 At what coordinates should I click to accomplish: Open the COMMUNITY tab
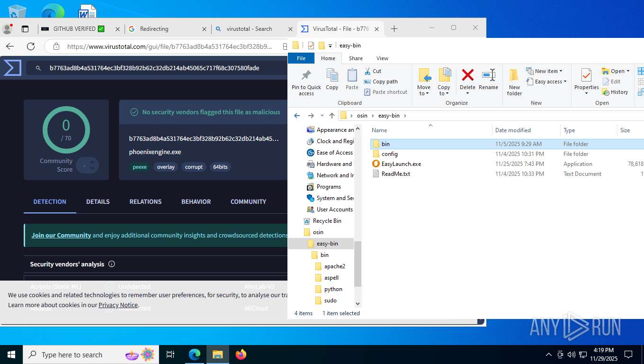[x=248, y=201]
